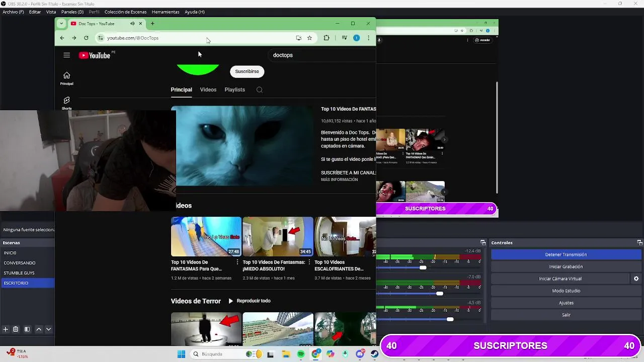Pop out the audio mixer dock panel
This screenshot has width=644, height=362.
click(483, 243)
